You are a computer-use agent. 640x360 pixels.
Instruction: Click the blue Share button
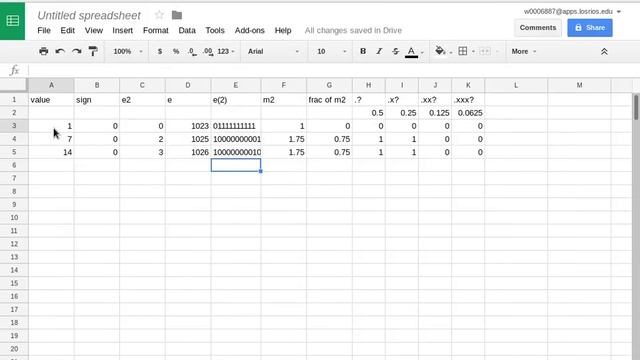pyautogui.click(x=589, y=28)
